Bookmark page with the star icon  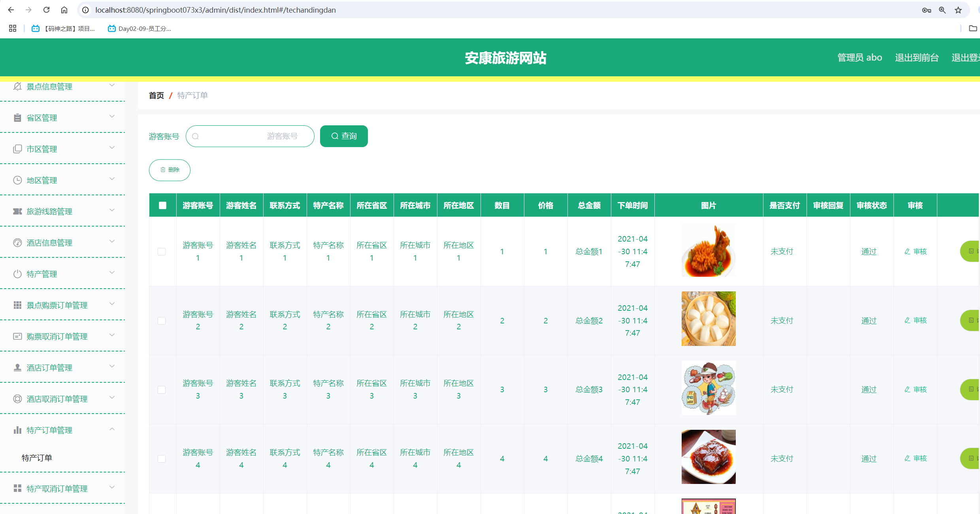(958, 10)
